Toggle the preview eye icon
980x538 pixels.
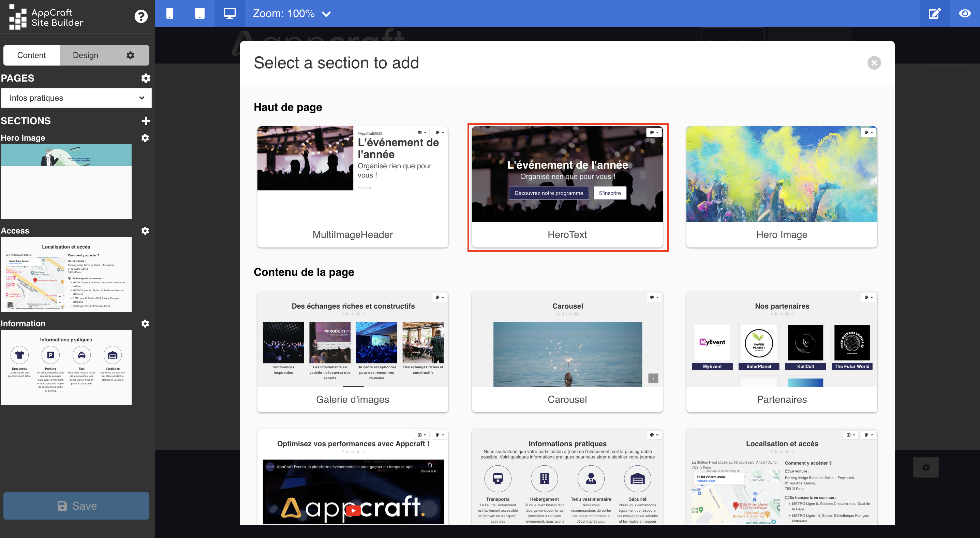(964, 13)
